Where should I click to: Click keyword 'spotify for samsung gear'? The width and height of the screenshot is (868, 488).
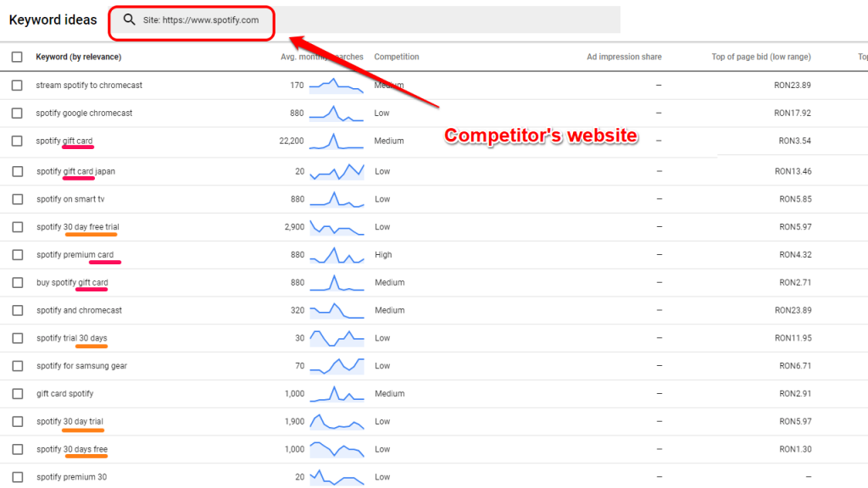[82, 366]
